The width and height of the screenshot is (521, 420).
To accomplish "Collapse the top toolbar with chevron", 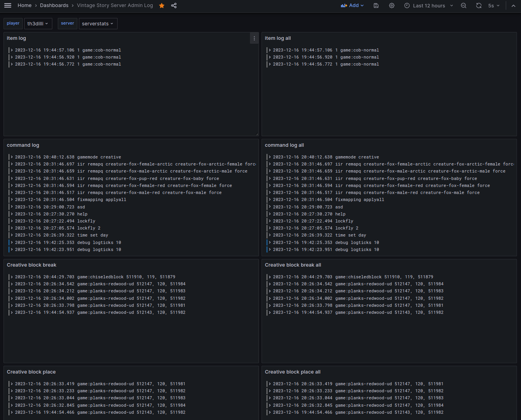I will pyautogui.click(x=513, y=5).
